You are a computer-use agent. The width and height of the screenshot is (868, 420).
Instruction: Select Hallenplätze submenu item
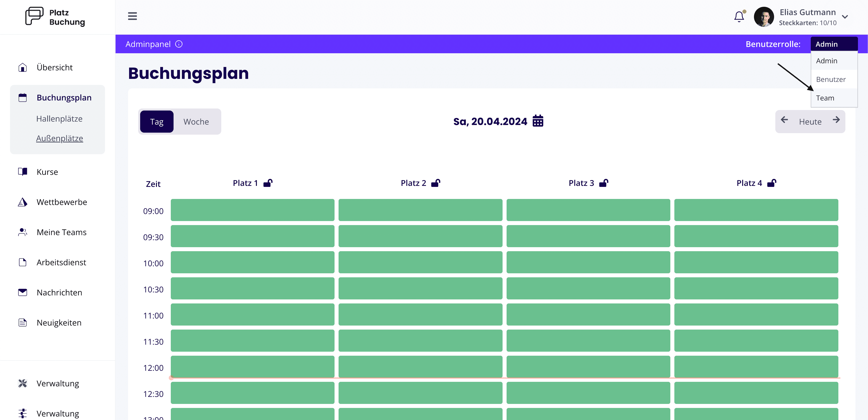click(59, 119)
